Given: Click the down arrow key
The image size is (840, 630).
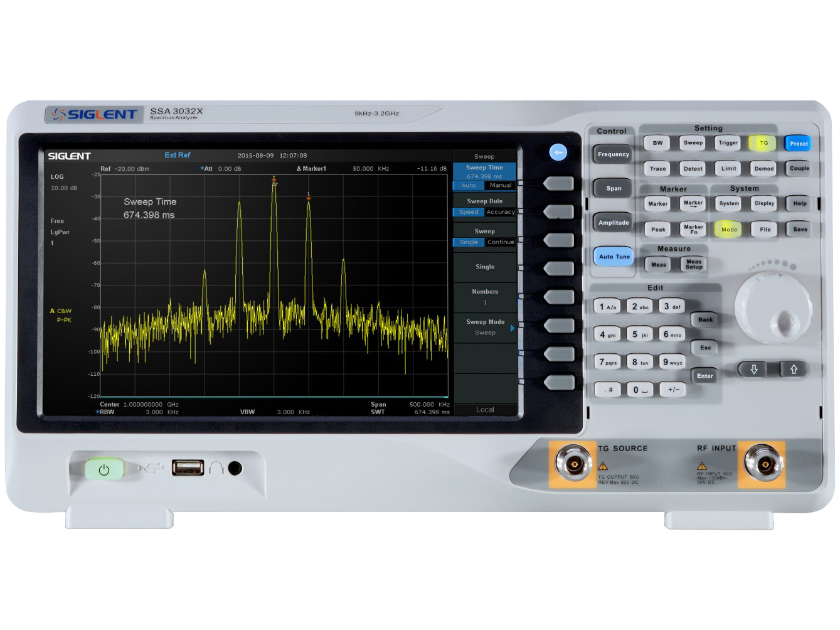Looking at the screenshot, I should (754, 370).
